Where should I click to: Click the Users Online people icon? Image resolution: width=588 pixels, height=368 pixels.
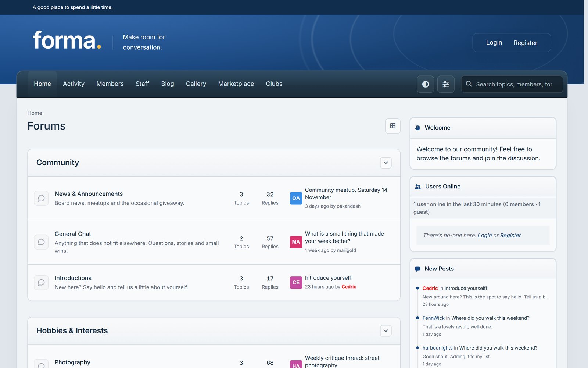(x=418, y=187)
